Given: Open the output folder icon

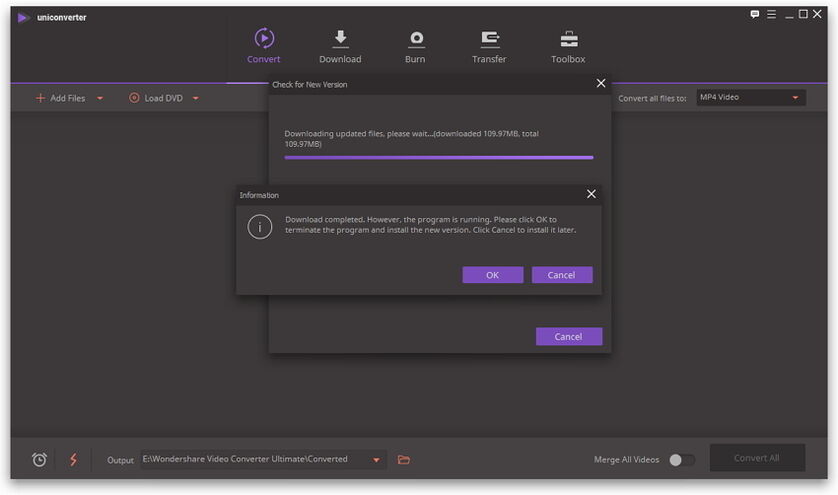Looking at the screenshot, I should [404, 460].
